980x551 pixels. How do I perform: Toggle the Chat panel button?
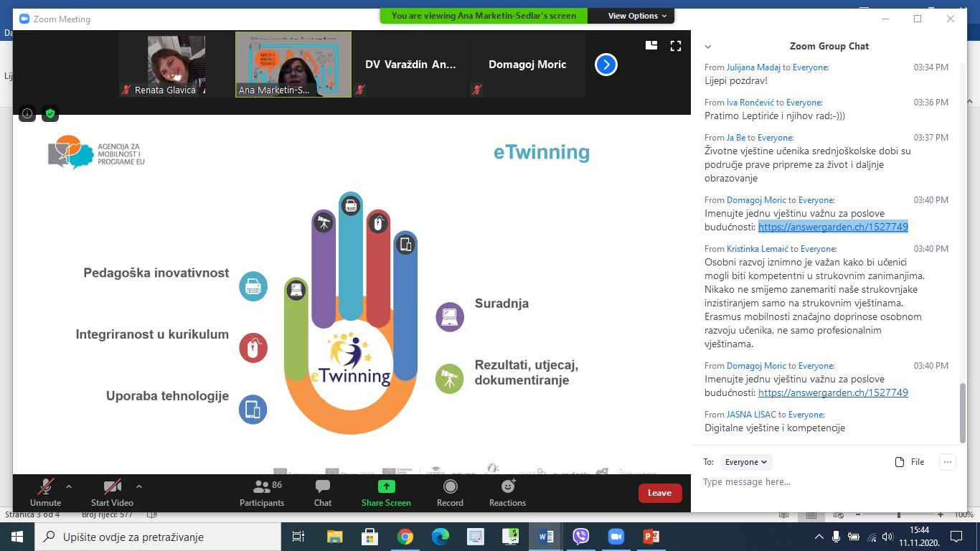323,493
